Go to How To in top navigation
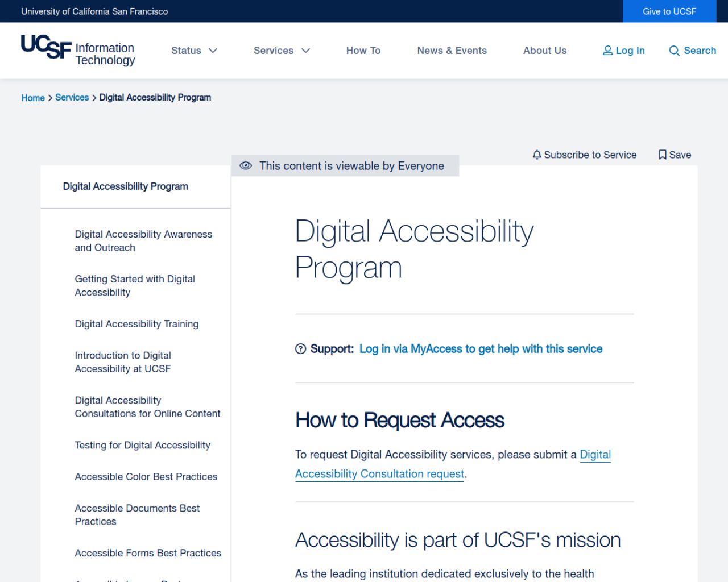728x582 pixels. (x=363, y=51)
